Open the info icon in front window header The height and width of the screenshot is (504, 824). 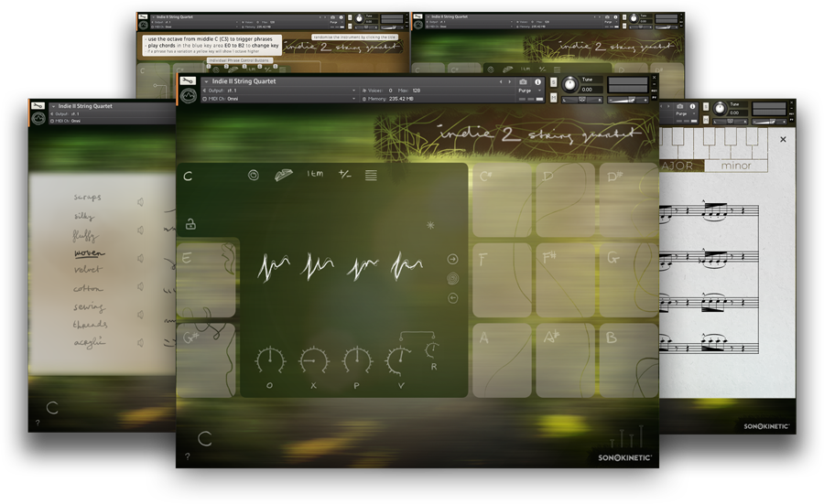537,82
